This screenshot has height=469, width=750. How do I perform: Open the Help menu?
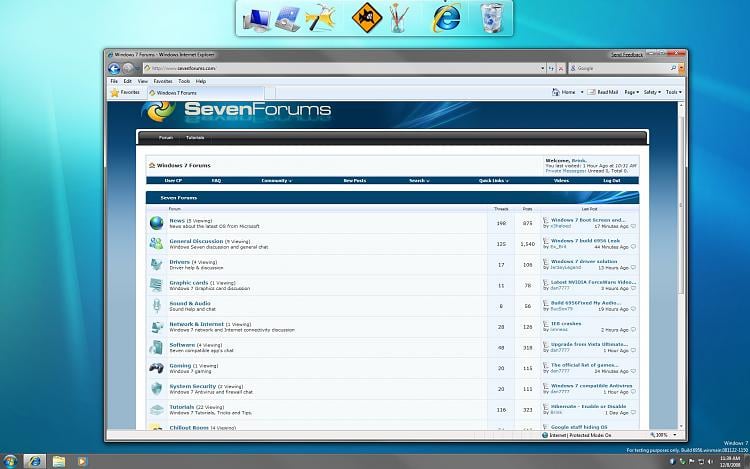201,81
